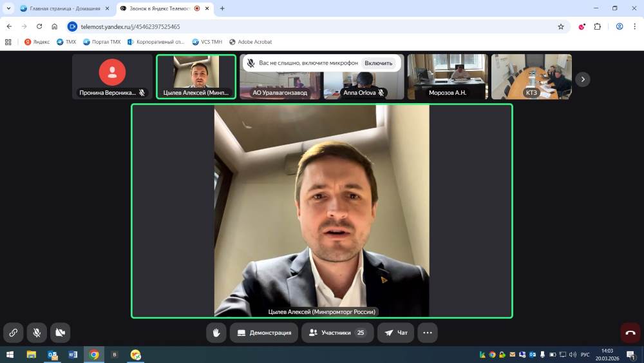Bookmark this page with the star icon

coord(561,26)
